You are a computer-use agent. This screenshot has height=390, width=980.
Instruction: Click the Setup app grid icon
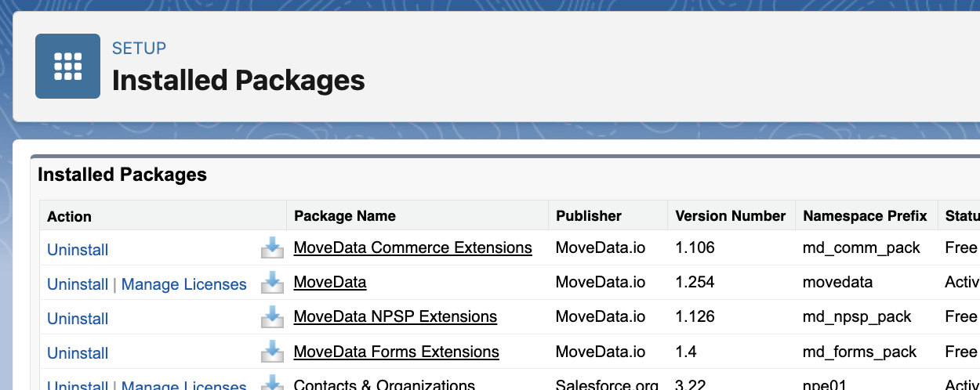[67, 66]
